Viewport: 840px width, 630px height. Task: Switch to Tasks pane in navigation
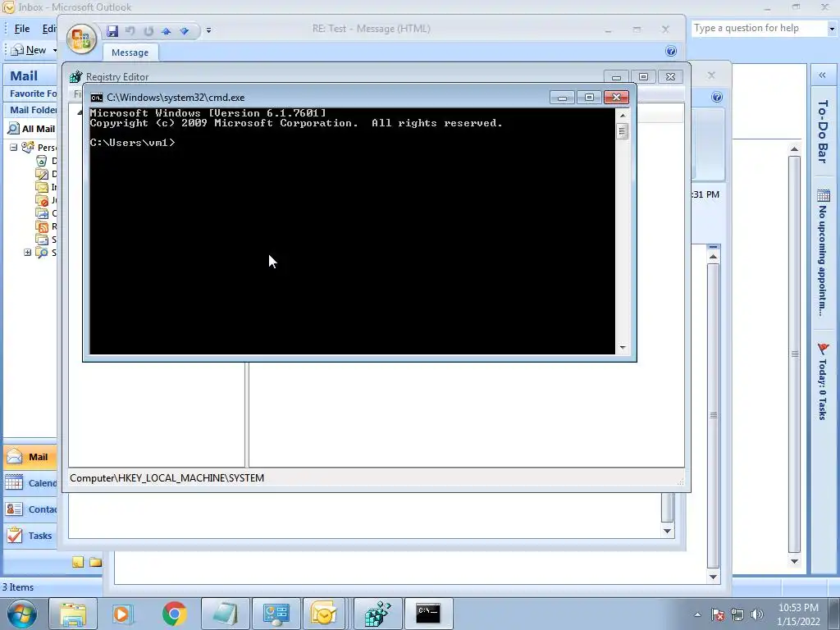(30, 535)
